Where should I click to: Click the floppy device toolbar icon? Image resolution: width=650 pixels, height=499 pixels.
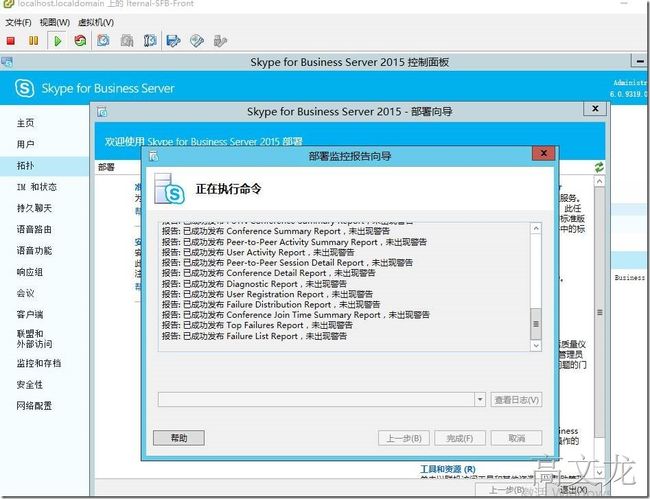pyautogui.click(x=173, y=41)
